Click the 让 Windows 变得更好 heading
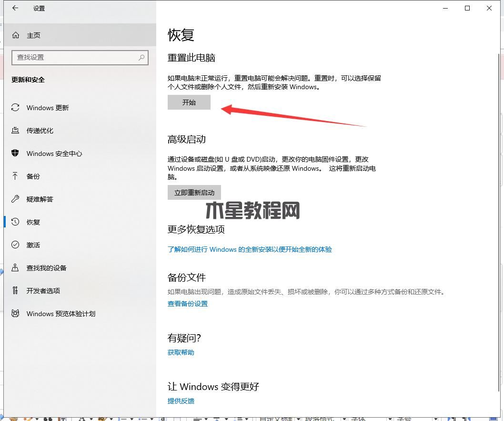504x421 pixels. pos(213,386)
